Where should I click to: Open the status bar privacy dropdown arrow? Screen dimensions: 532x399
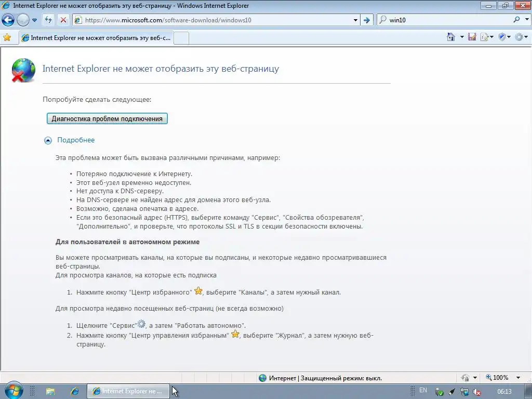(475, 378)
